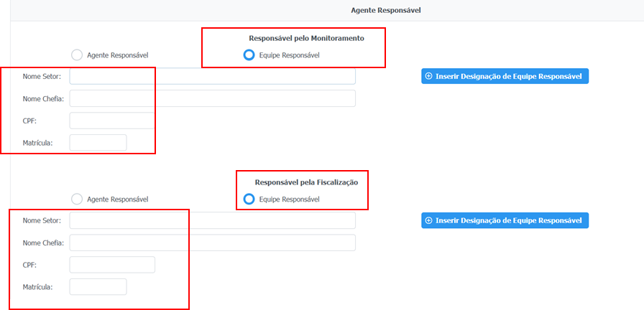Select Agente Responsável radio under Fiscalização
644x310 pixels.
point(77,199)
